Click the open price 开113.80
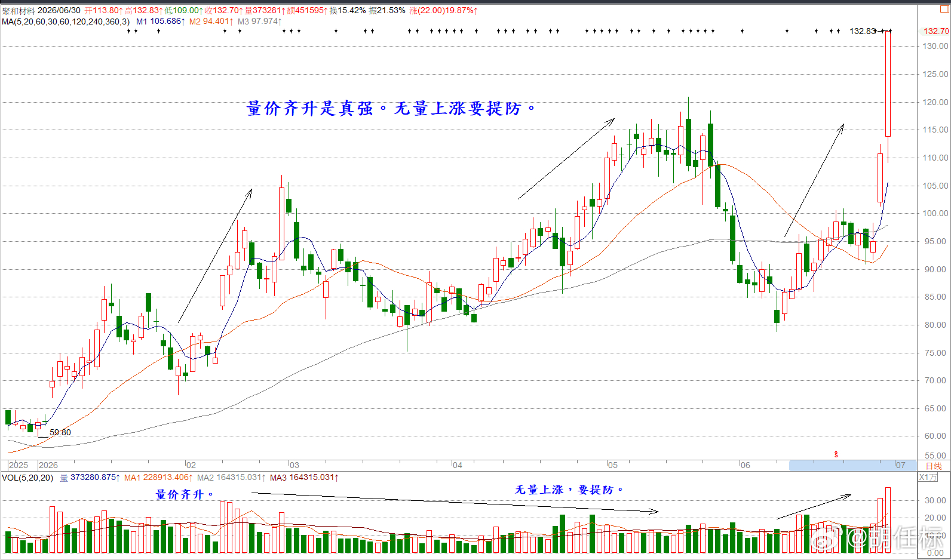 point(103,11)
